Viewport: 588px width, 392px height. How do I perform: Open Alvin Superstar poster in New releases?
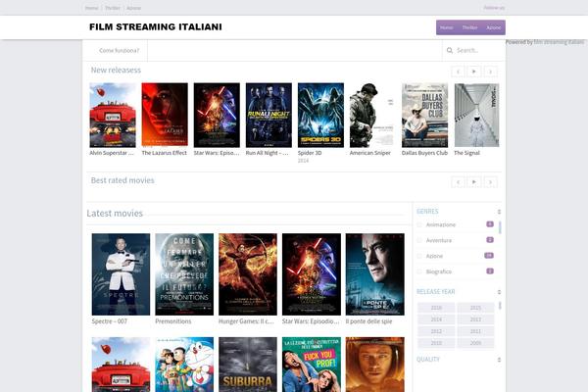(x=113, y=116)
